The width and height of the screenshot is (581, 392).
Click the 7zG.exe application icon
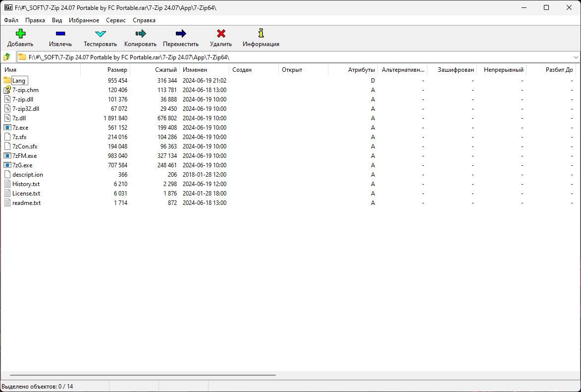(x=7, y=165)
